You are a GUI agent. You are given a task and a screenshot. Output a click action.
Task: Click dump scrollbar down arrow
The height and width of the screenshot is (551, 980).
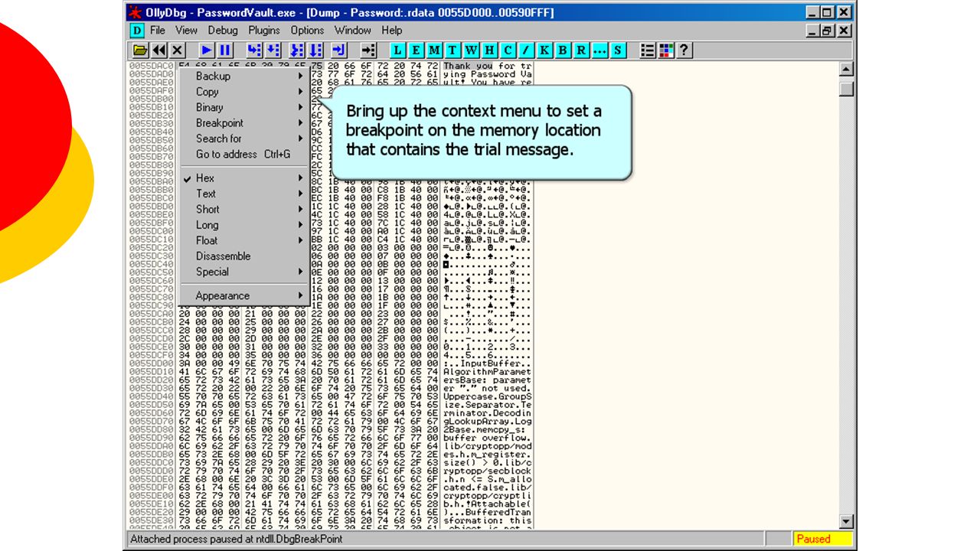846,522
